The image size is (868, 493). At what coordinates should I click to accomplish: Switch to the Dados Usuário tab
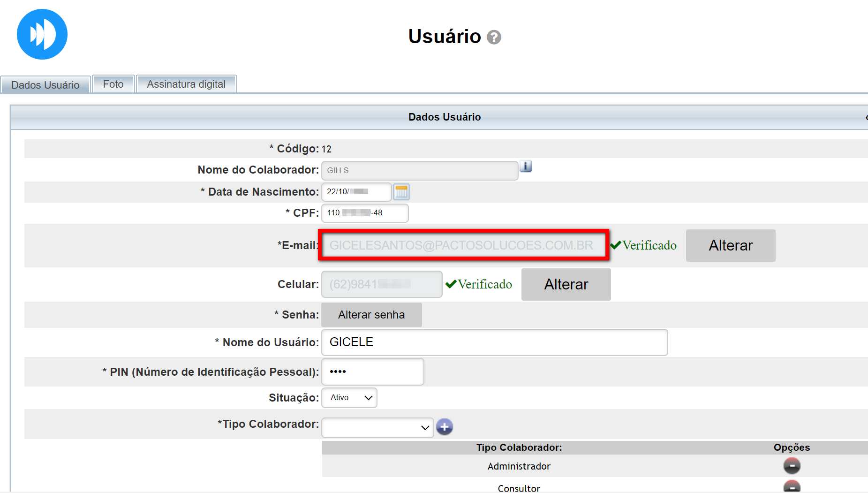pos(45,85)
